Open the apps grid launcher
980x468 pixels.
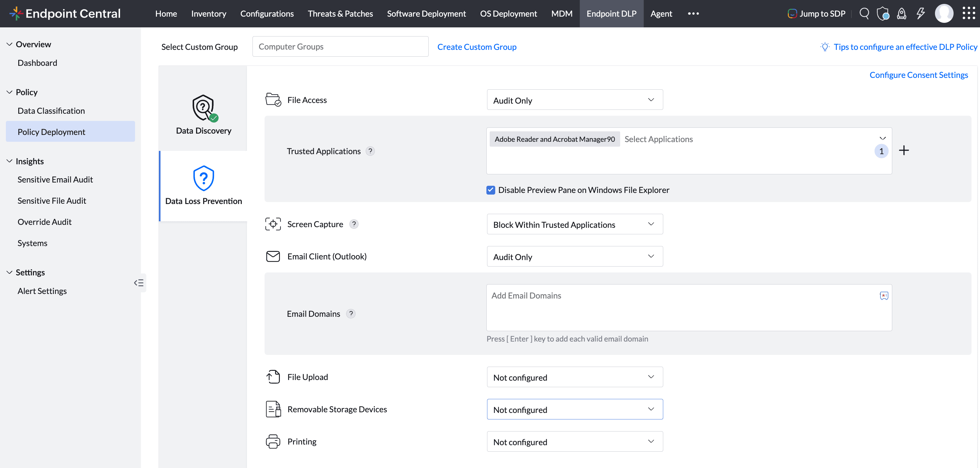[969, 14]
